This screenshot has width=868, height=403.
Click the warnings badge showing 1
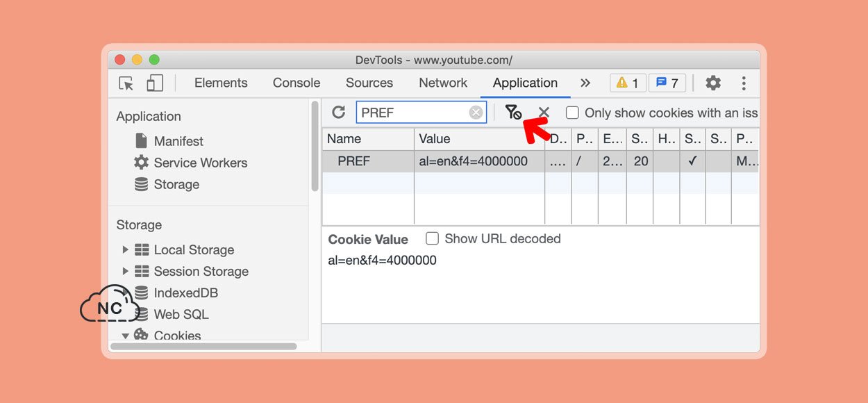tap(628, 83)
